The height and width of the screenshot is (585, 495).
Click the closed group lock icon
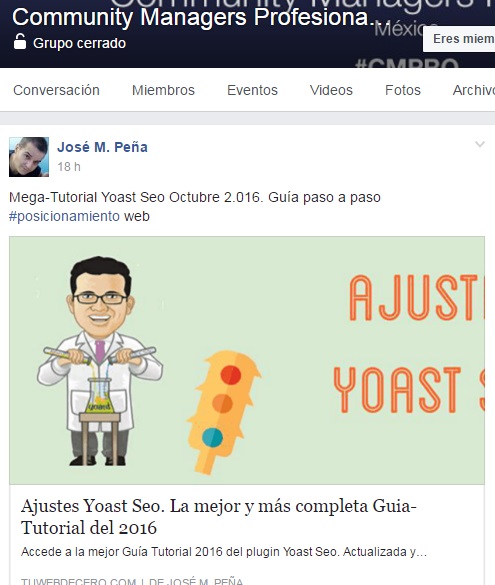pos(20,41)
